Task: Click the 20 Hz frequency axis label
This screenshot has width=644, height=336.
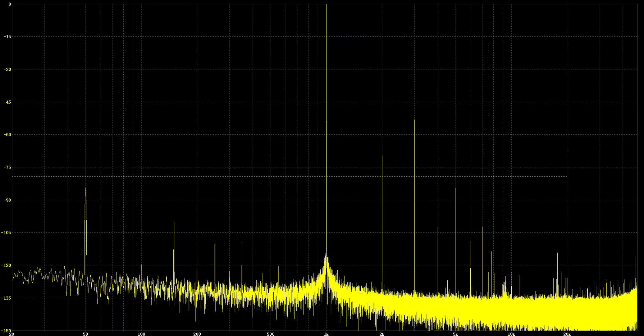Action: (x=12, y=334)
